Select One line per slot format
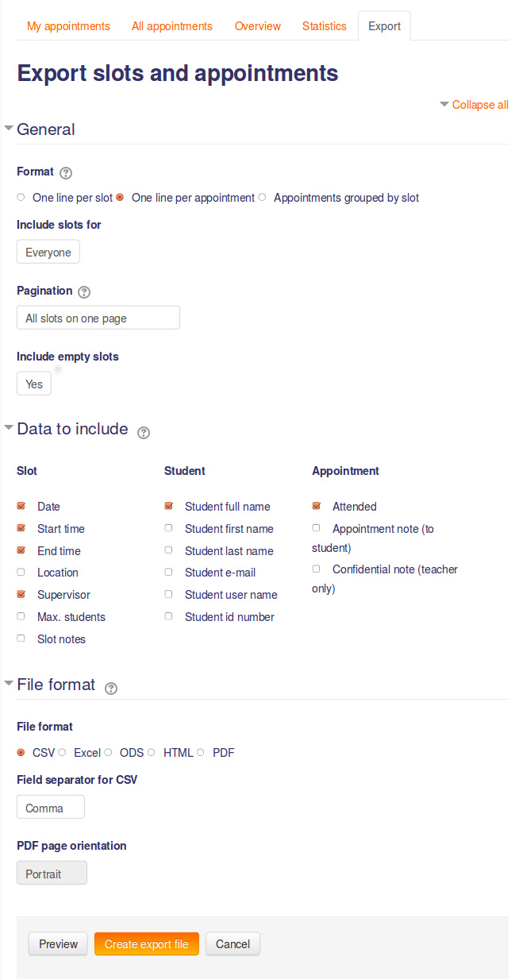The height and width of the screenshot is (980, 519). pos(20,197)
